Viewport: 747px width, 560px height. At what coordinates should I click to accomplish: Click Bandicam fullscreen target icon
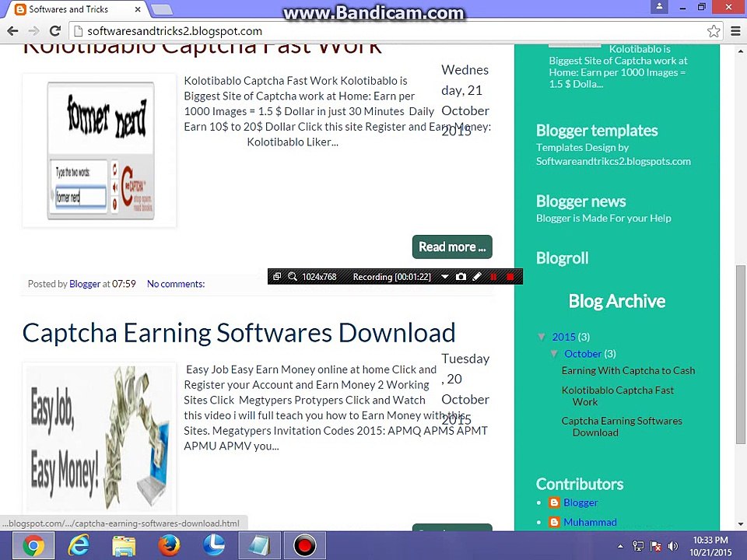point(277,277)
